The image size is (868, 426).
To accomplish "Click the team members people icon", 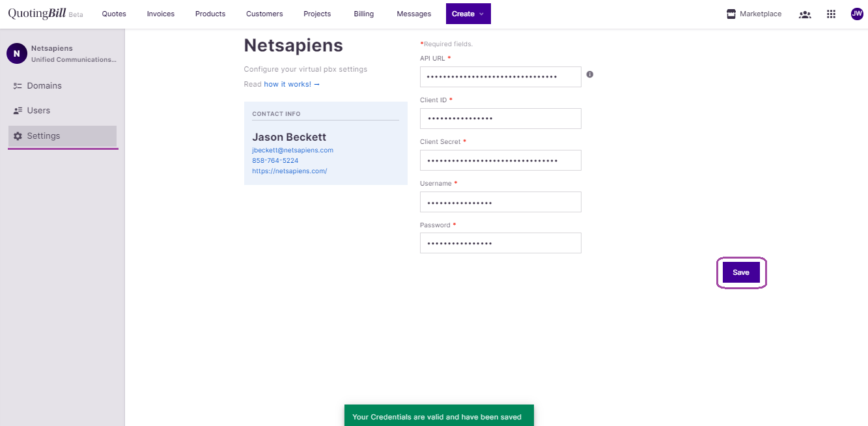I will pyautogui.click(x=805, y=14).
